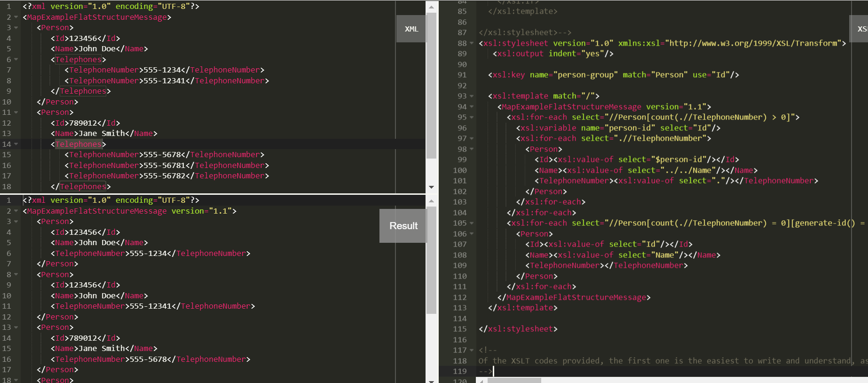Click 'xsl:output' in XSLT line 89
868x383 pixels.
pos(521,54)
